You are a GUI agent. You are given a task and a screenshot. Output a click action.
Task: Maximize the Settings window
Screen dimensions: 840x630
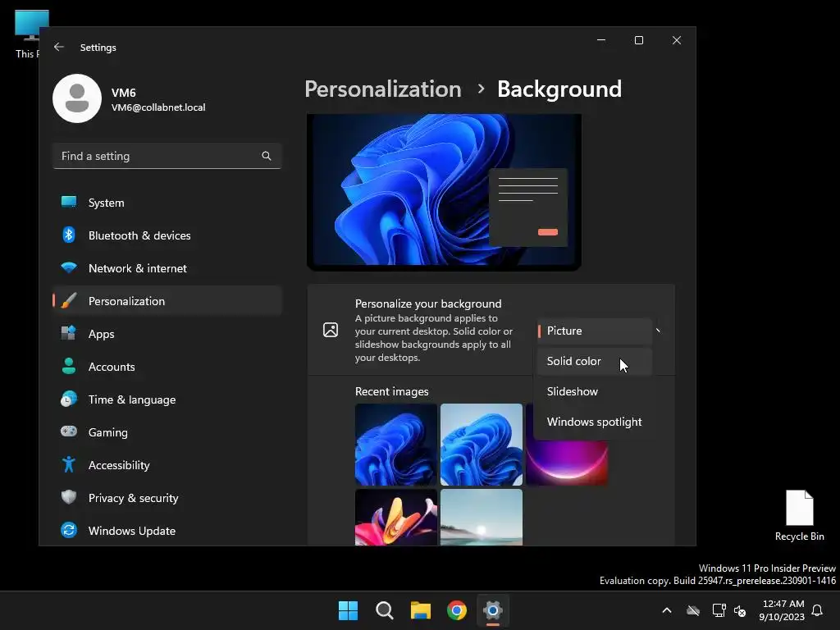tap(638, 40)
